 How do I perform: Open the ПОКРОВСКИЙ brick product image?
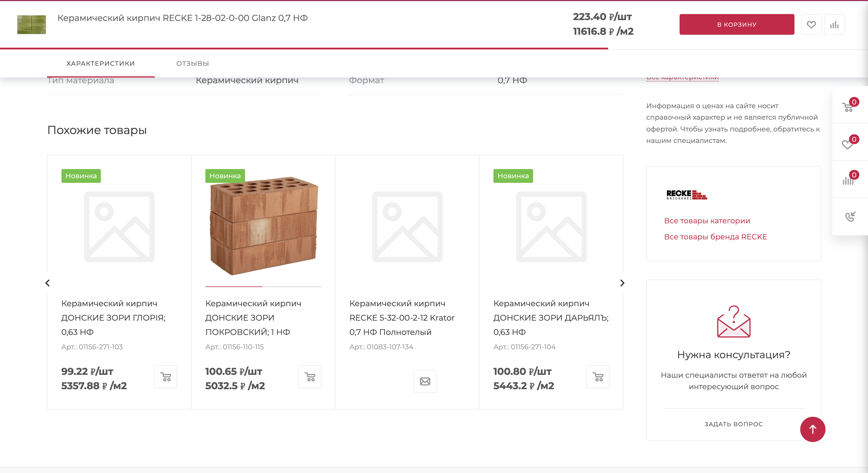tap(263, 226)
